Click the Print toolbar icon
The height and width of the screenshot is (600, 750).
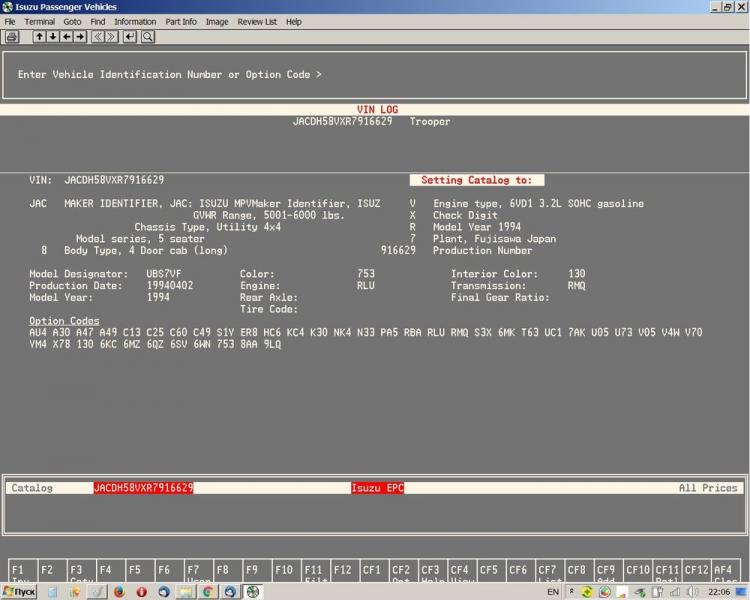point(11,37)
